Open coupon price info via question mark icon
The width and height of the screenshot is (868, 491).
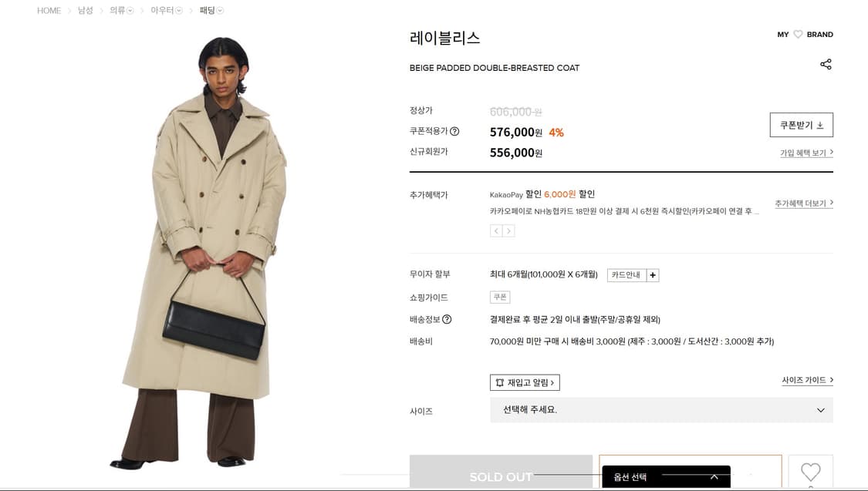[454, 131]
